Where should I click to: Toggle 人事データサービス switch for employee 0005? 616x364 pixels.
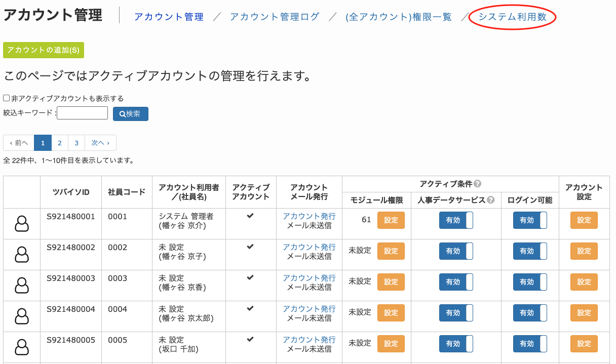coord(456,344)
